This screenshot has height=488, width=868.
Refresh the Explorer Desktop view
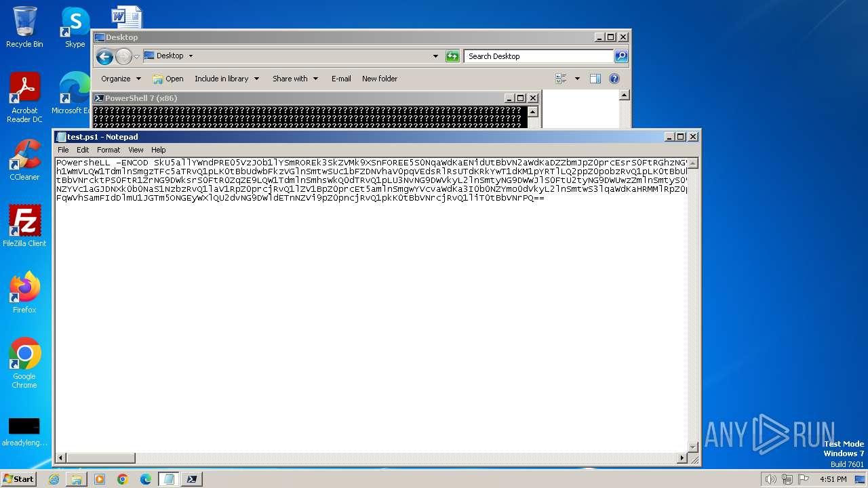point(452,56)
